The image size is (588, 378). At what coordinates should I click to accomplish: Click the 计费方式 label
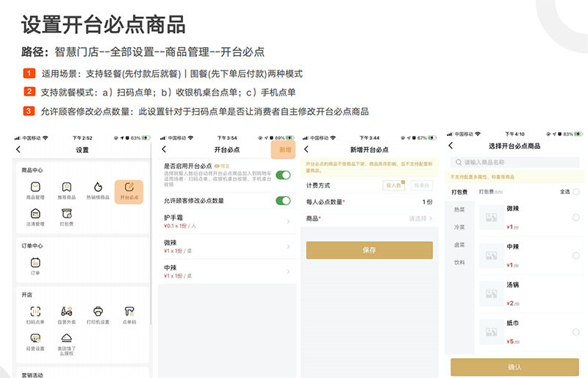[x=318, y=185]
